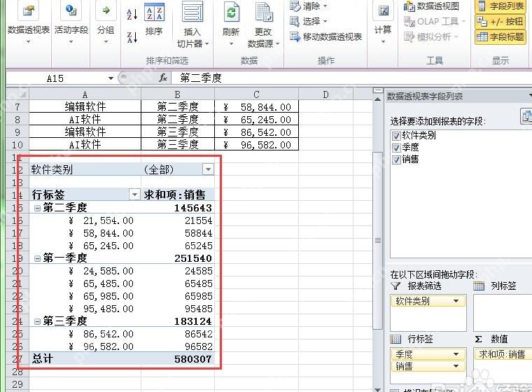Sort descending with Z-A icon

point(132,37)
